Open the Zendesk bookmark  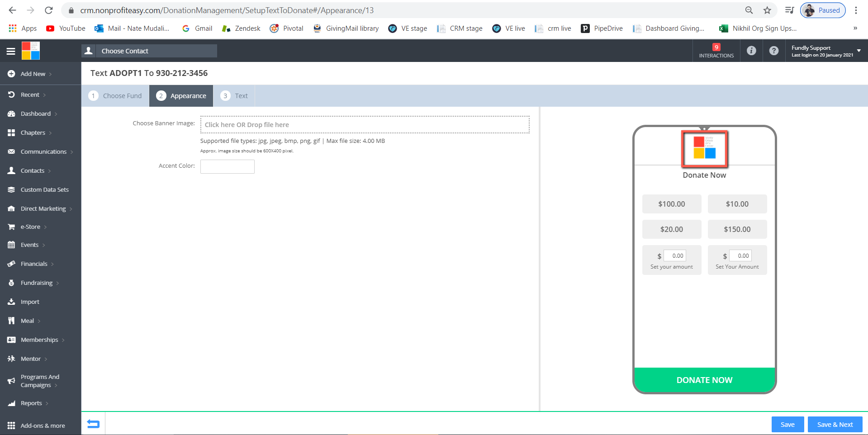point(241,28)
